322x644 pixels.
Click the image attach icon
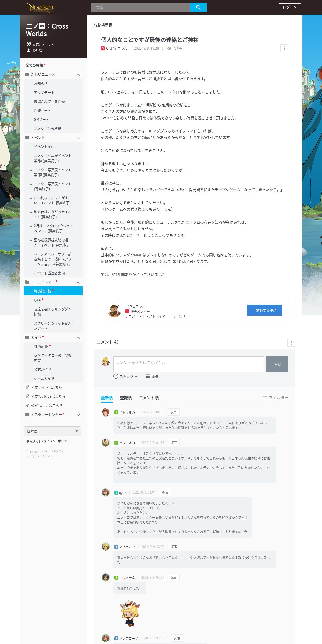pos(148,376)
